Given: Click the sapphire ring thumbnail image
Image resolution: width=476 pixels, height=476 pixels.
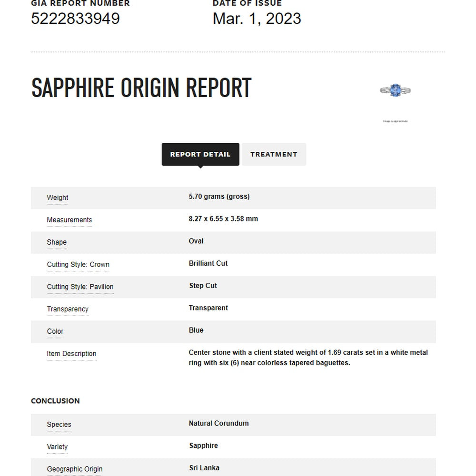Looking at the screenshot, I should click(395, 90).
